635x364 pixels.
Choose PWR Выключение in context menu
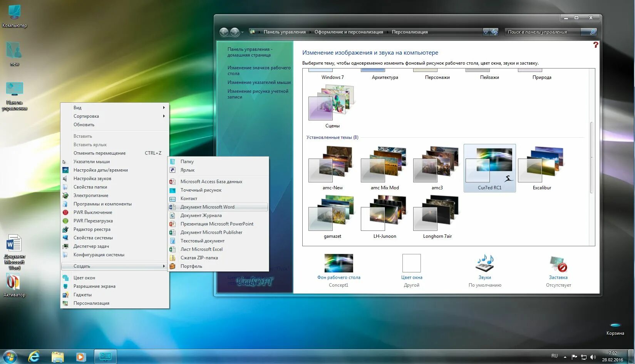[115, 212]
